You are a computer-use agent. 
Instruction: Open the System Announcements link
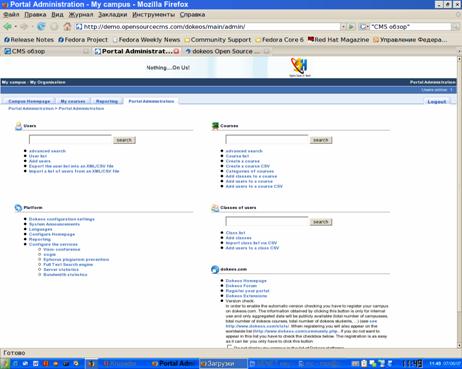54,224
